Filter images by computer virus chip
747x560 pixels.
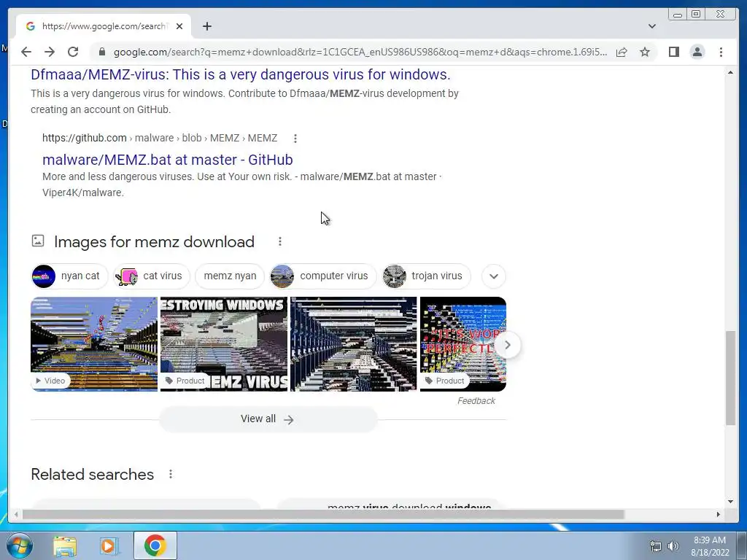point(323,276)
